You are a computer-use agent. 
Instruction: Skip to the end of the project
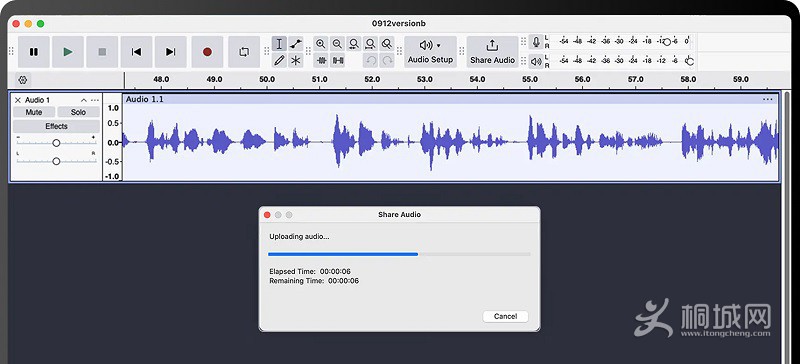pyautogui.click(x=170, y=52)
